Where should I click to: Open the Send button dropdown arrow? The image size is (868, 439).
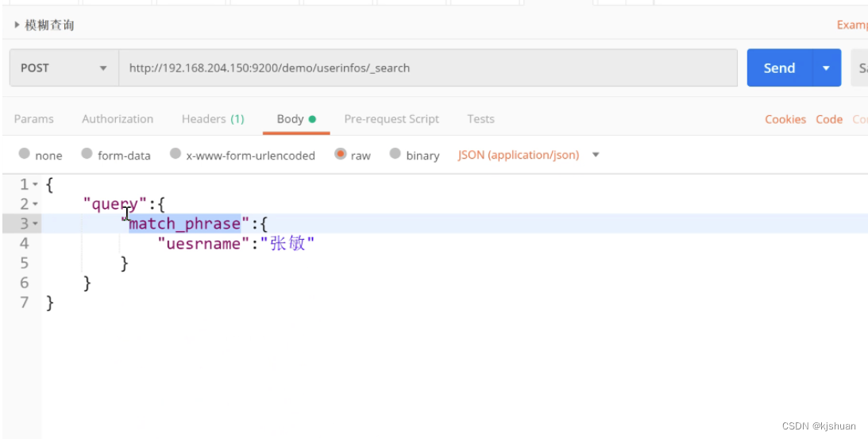pyautogui.click(x=826, y=68)
